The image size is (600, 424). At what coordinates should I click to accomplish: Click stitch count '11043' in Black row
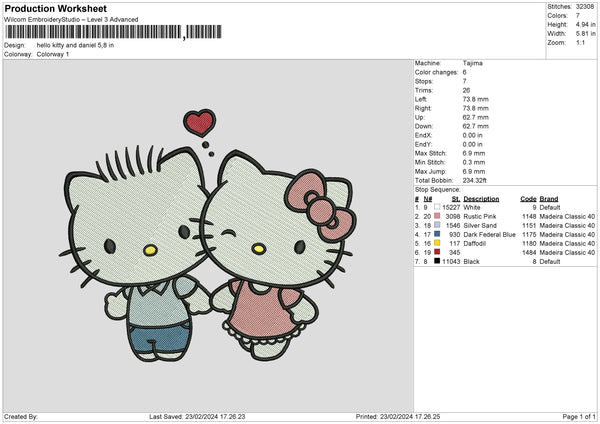pyautogui.click(x=451, y=261)
